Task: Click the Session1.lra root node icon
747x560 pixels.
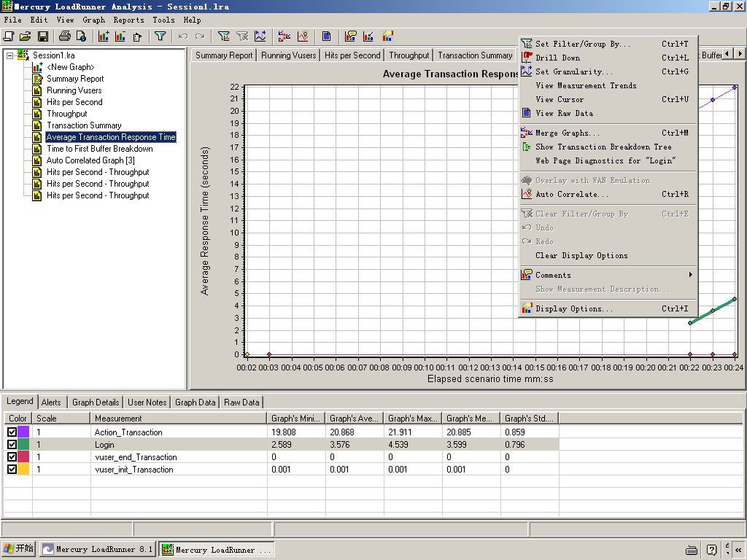Action: pyautogui.click(x=23, y=55)
